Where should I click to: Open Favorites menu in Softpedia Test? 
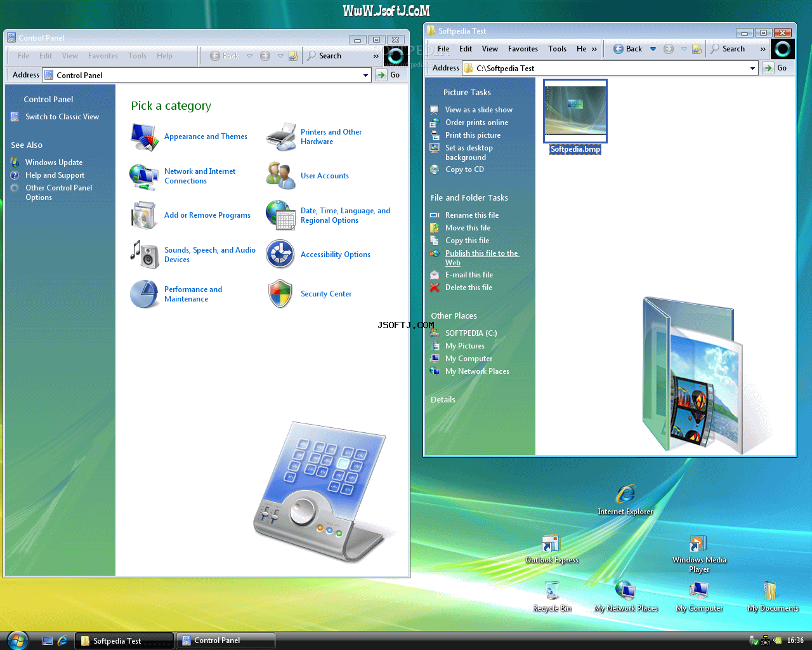click(523, 49)
